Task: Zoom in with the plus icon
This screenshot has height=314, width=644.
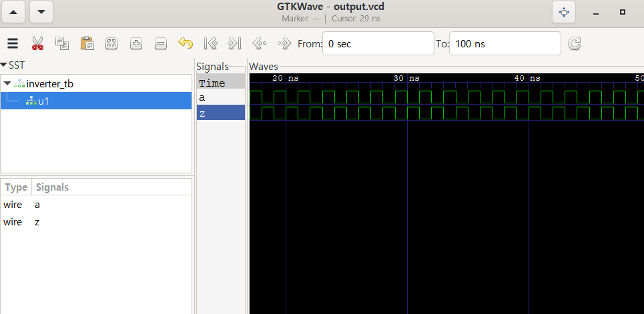Action: (136, 43)
